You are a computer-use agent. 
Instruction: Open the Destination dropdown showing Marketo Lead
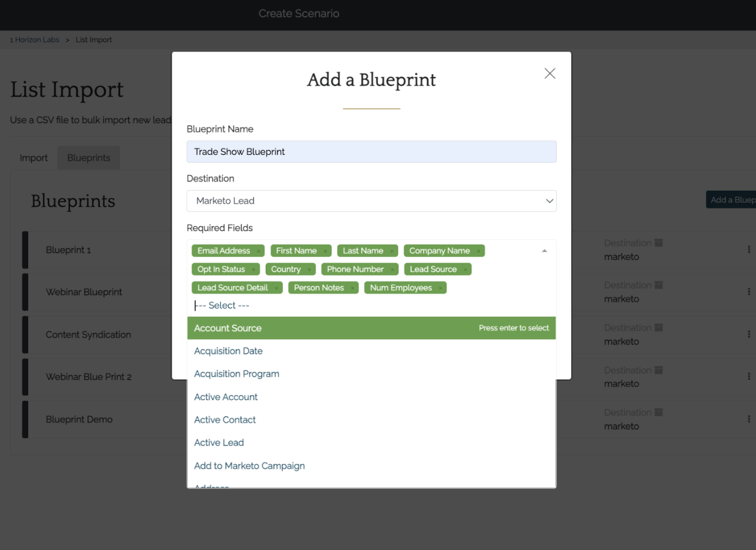pos(371,201)
